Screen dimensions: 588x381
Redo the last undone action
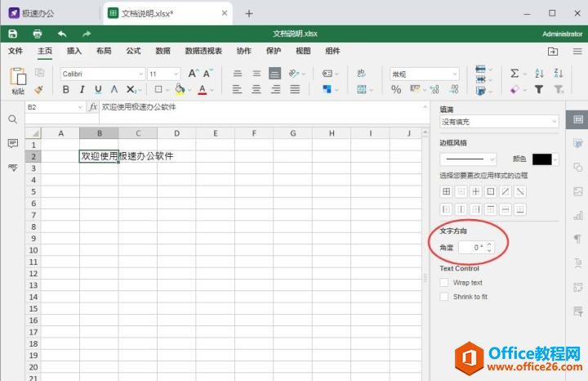pos(87,34)
